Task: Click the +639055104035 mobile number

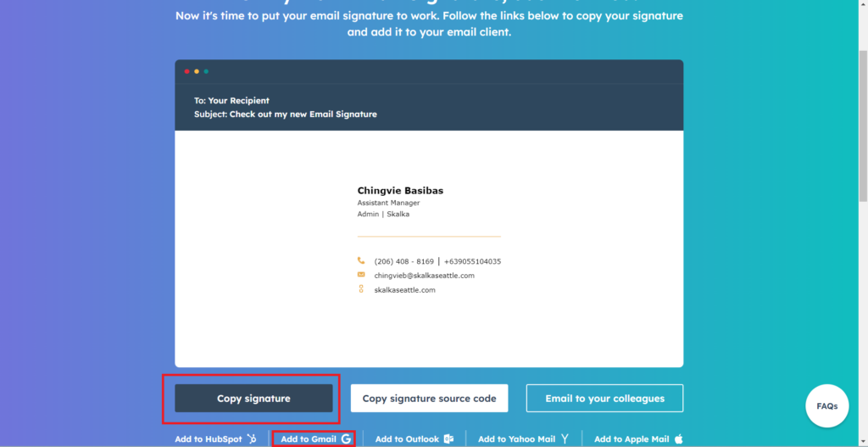Action: (472, 261)
